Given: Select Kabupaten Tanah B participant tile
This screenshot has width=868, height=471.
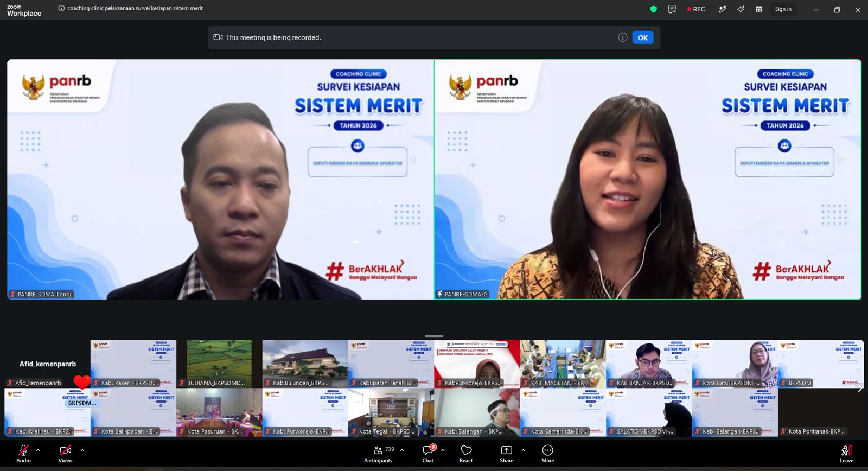Looking at the screenshot, I should (x=391, y=364).
